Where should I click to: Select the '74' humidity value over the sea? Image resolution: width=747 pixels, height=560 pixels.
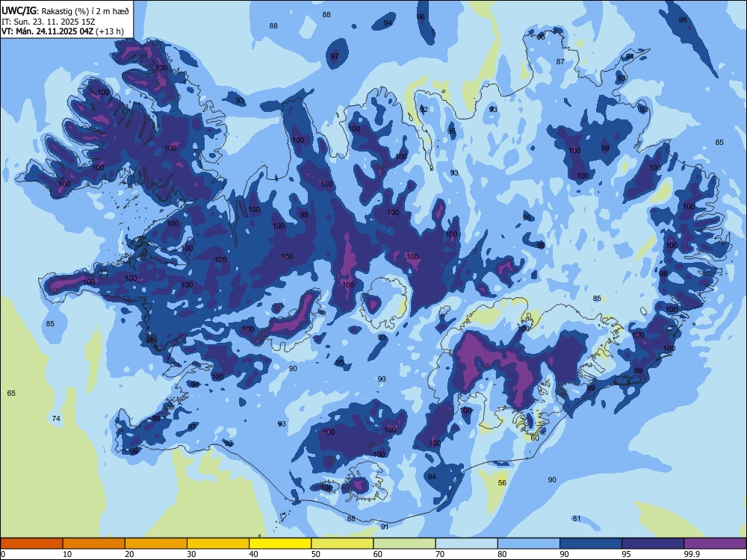[x=56, y=418]
